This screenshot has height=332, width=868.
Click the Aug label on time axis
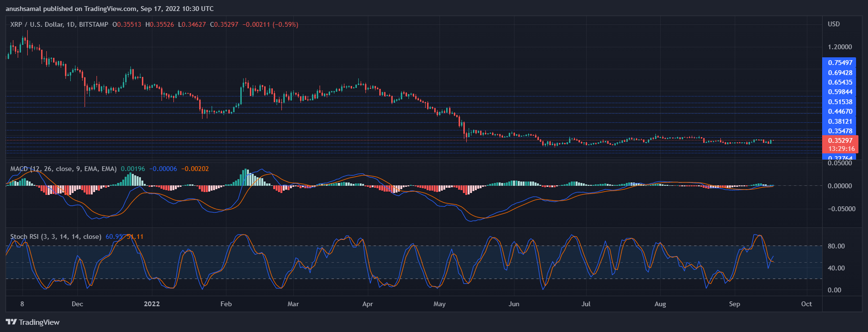(660, 304)
